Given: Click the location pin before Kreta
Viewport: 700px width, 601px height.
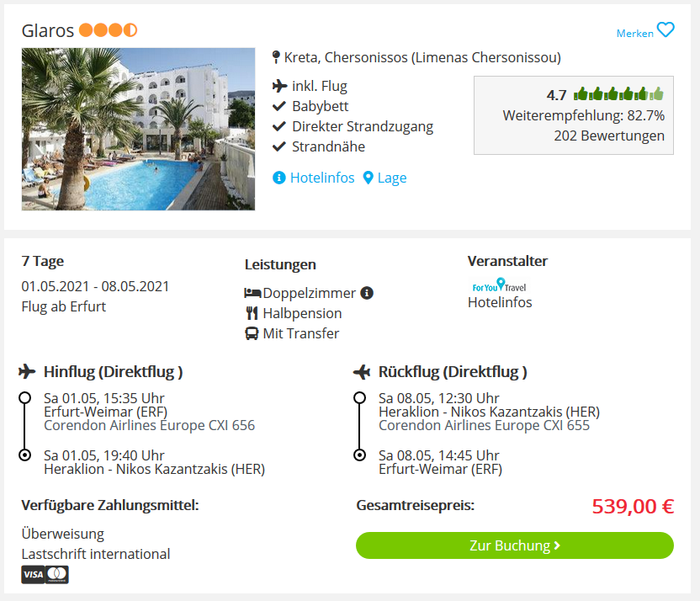Looking at the screenshot, I should [276, 58].
